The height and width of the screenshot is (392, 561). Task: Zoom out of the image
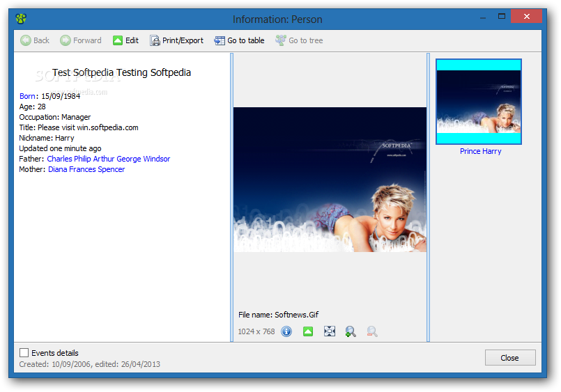coord(372,331)
